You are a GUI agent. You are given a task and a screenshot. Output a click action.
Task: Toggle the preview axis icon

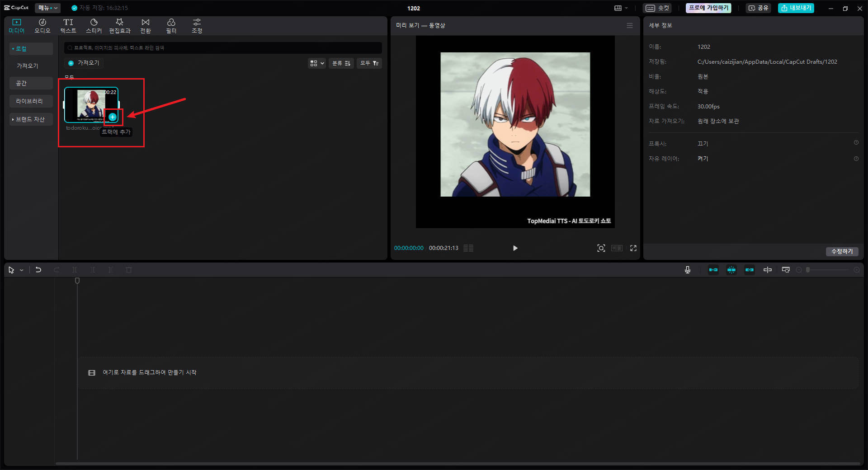pyautogui.click(x=768, y=270)
